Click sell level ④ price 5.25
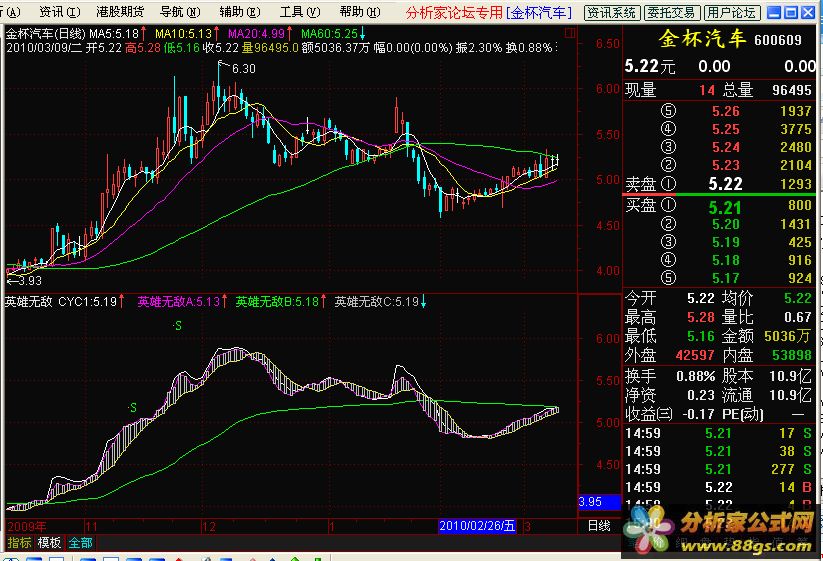The image size is (823, 561). pyautogui.click(x=725, y=129)
